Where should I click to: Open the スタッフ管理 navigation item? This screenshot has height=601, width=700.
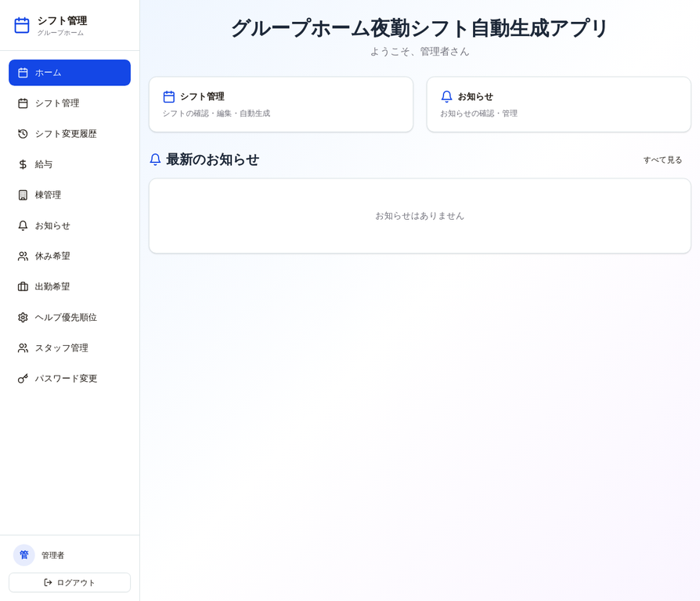coord(69,347)
